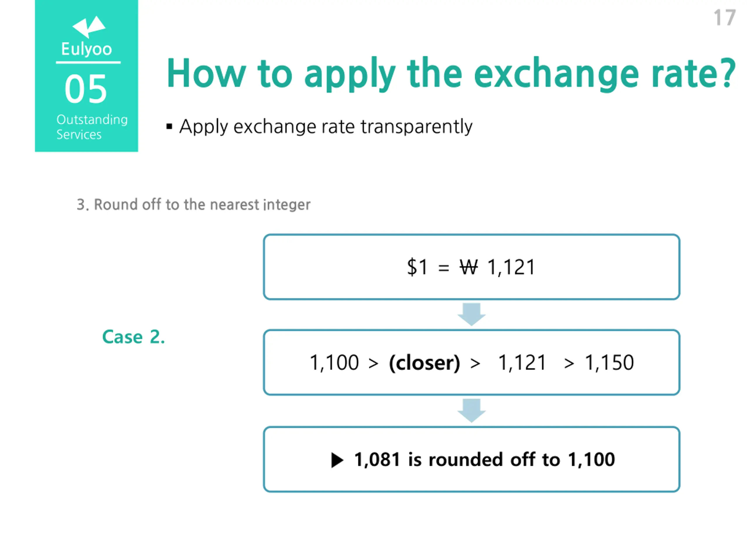Select the '$1 = ₩ 1,121' box
The image size is (747, 560).
[x=472, y=267]
